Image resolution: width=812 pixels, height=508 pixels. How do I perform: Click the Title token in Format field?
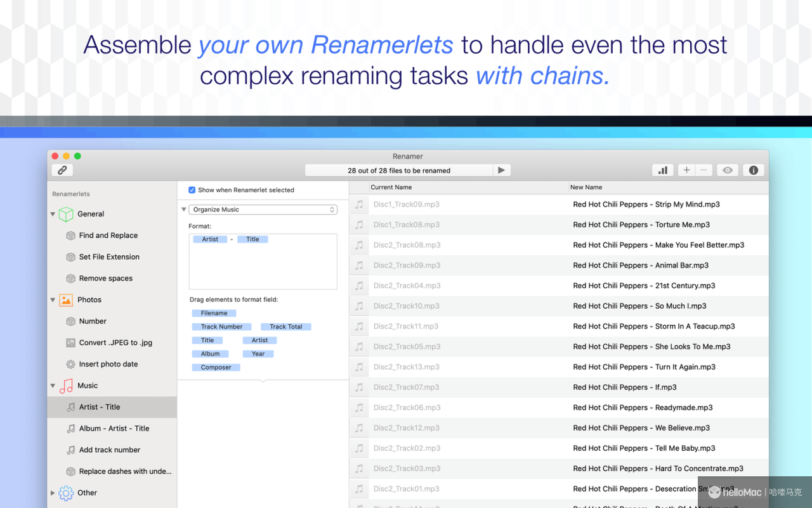pos(253,239)
